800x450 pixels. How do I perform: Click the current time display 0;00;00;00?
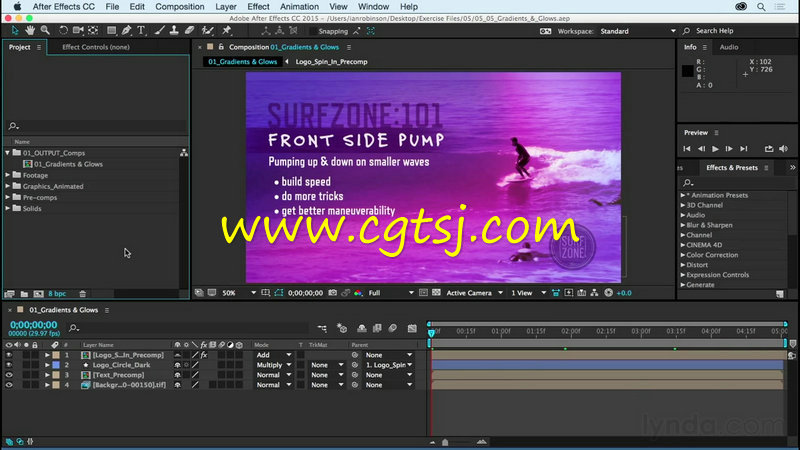point(34,324)
